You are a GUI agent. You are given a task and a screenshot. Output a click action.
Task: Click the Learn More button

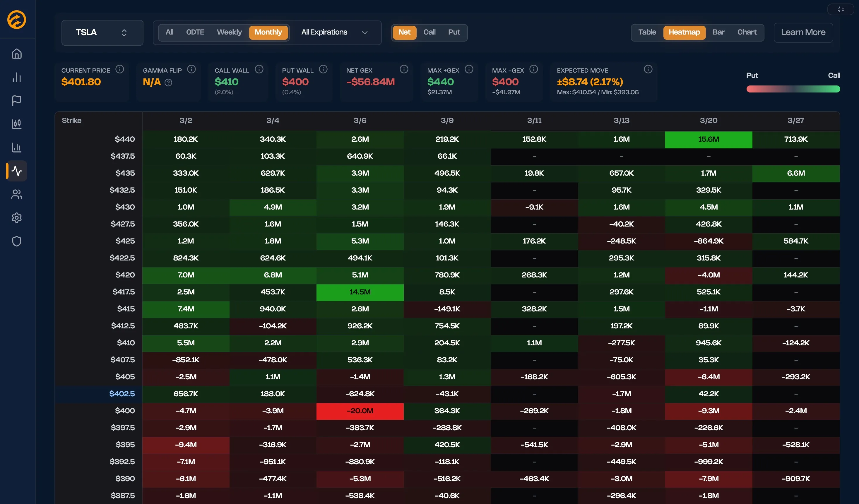click(803, 32)
